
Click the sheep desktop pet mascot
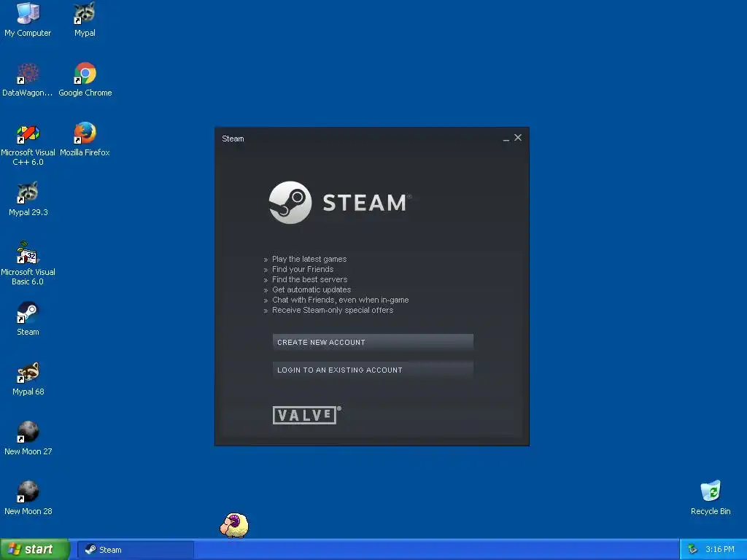tap(234, 525)
